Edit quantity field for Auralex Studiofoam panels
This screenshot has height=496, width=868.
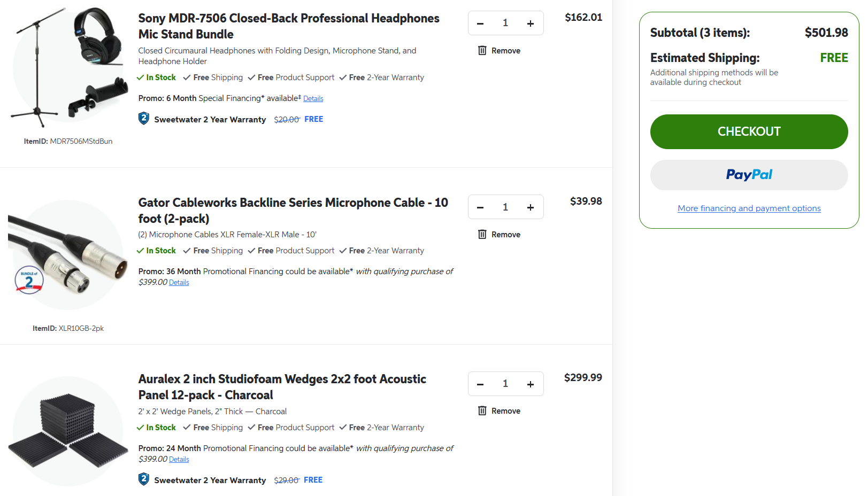click(505, 384)
